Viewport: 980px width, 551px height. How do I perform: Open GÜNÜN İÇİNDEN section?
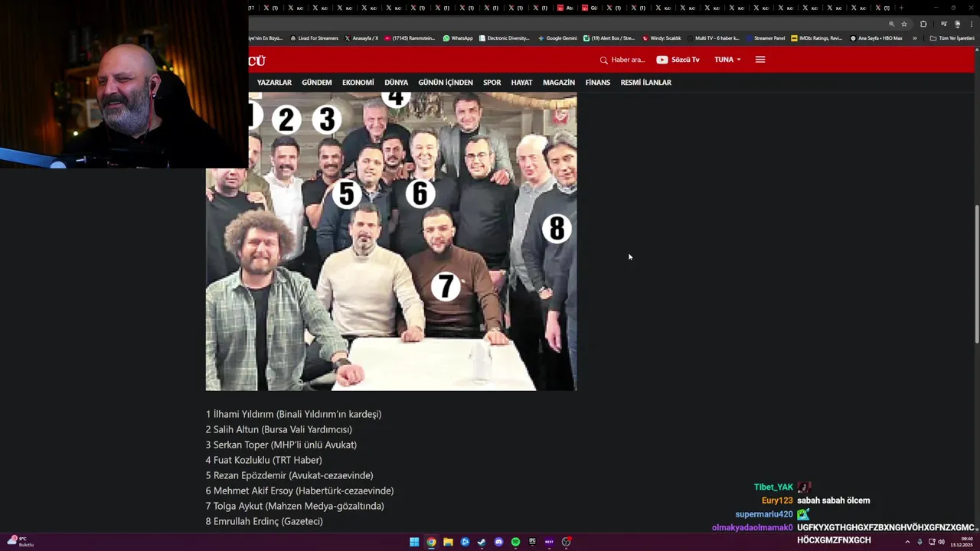coord(446,83)
